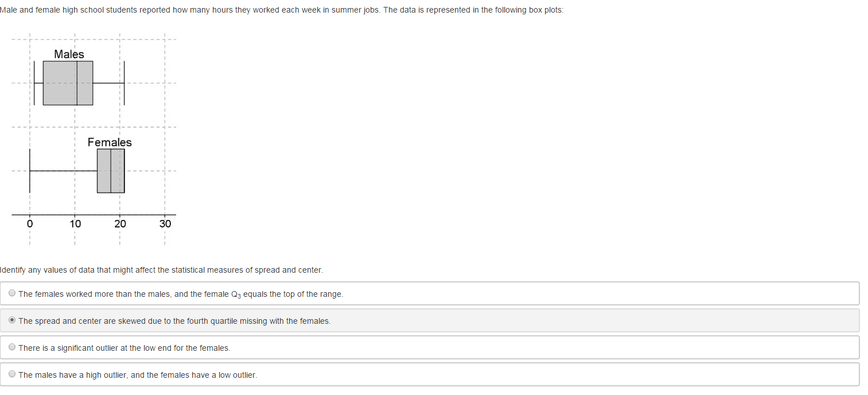Click the Males left whisker end cap
The width and height of the screenshot is (868, 395).
pos(34,83)
